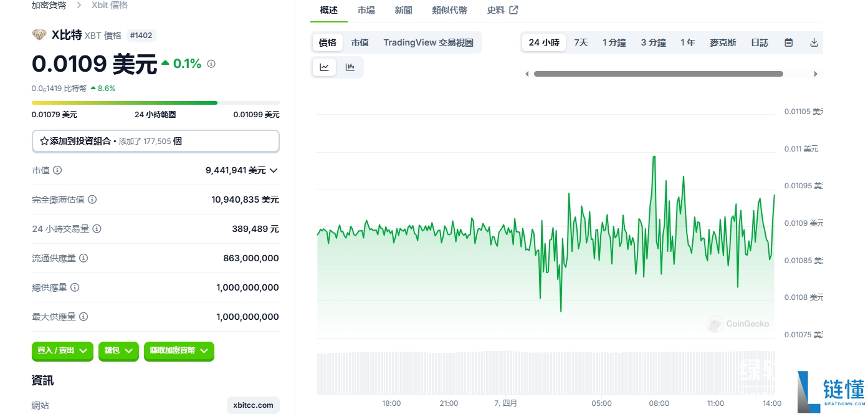The height and width of the screenshot is (414, 868).
Task: Click the 資訊 section heading
Action: [43, 380]
